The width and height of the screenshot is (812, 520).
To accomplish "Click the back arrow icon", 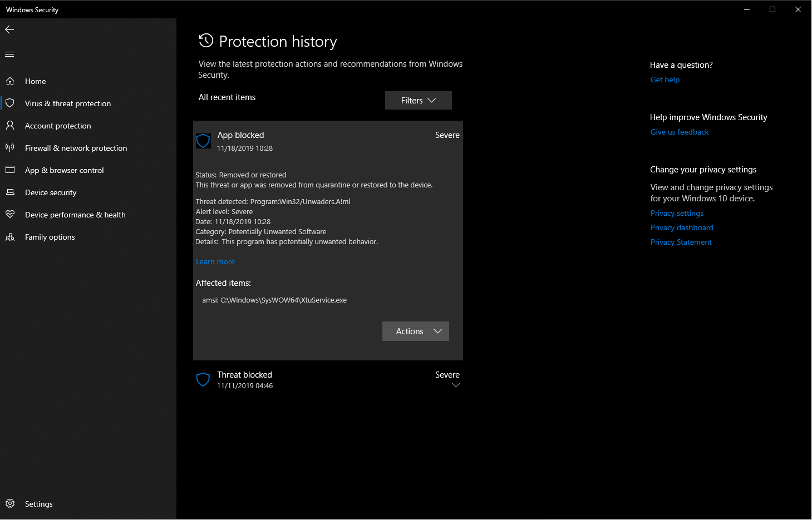I will click(9, 29).
